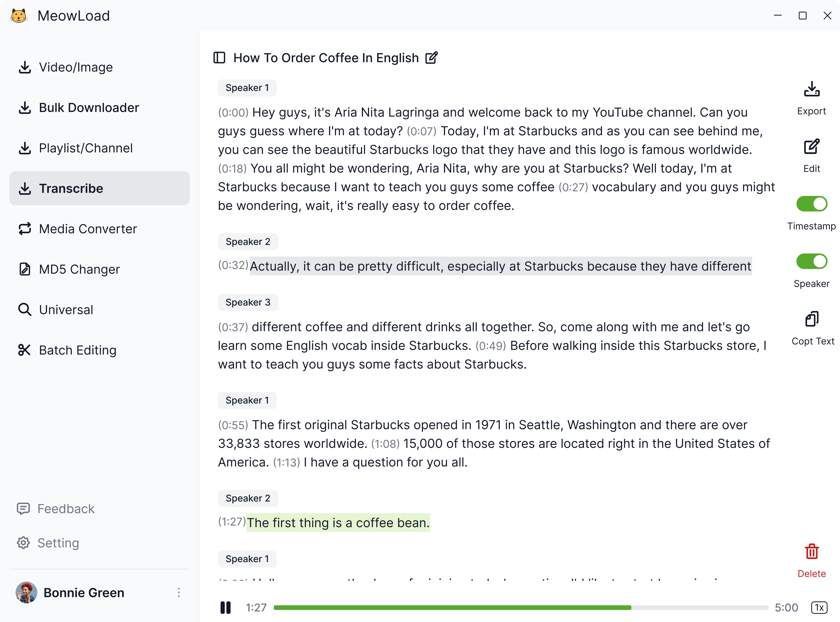This screenshot has width=840, height=622.
Task: Open the MD5 Changer tool
Action: pyautogui.click(x=79, y=269)
